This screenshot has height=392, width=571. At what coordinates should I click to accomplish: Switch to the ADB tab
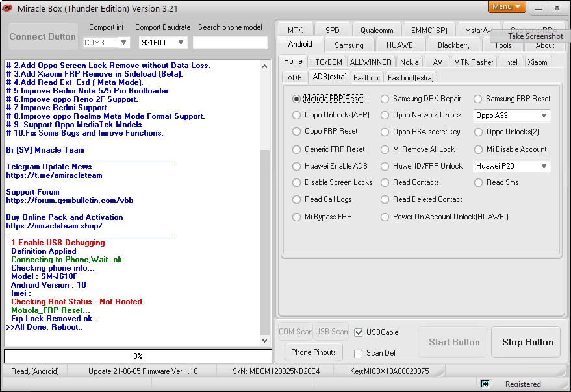tap(295, 77)
